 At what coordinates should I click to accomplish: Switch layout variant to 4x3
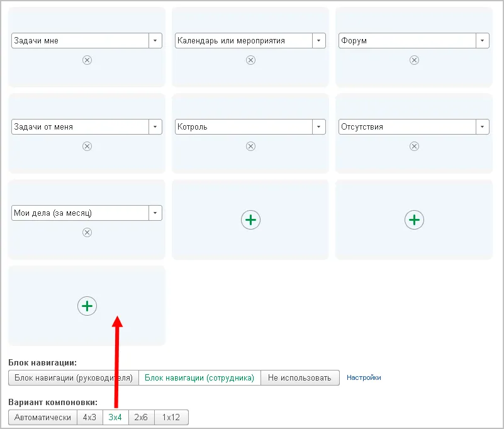pos(90,417)
